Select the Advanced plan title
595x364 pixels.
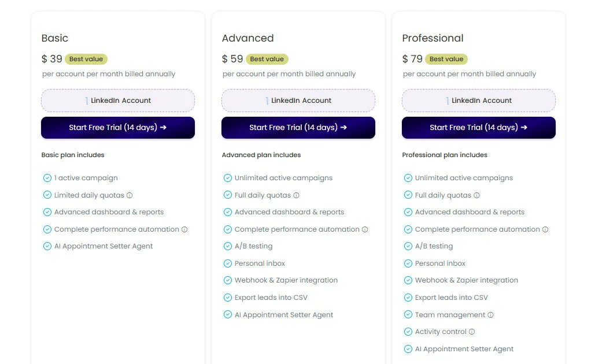click(247, 38)
